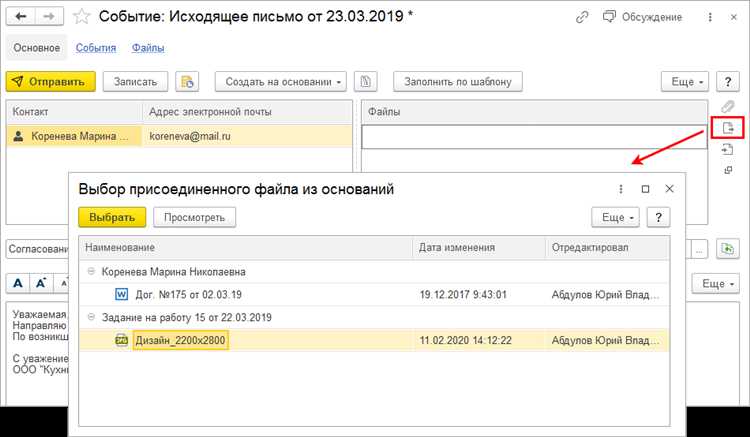Image resolution: width=750 pixels, height=437 pixels.
Task: Click the editor cell in the Дизайн_2200x2800 row
Action: pos(606,340)
